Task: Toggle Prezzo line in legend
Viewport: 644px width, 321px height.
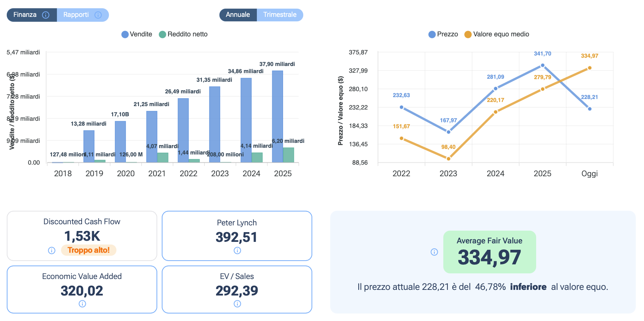Action: [x=443, y=34]
